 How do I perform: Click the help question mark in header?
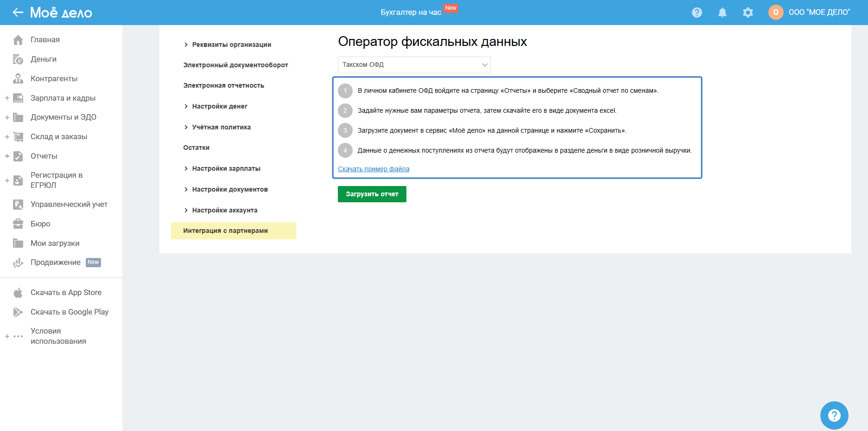[x=697, y=13]
